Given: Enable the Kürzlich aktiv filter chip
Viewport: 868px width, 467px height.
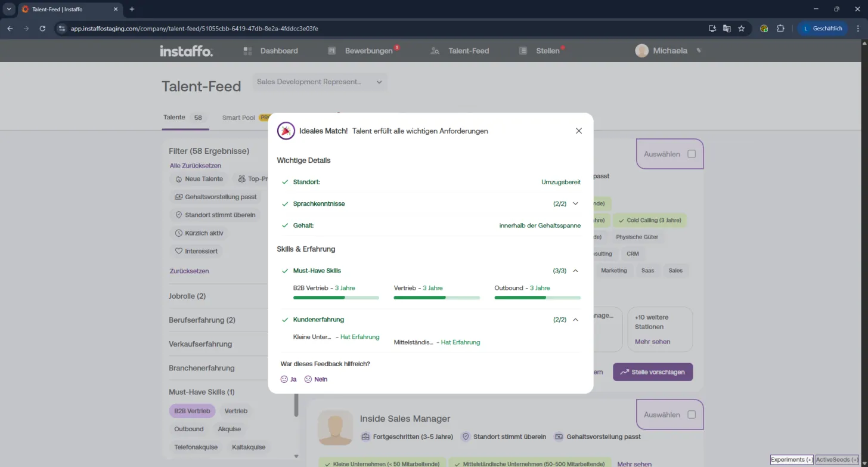Looking at the screenshot, I should [x=200, y=233].
